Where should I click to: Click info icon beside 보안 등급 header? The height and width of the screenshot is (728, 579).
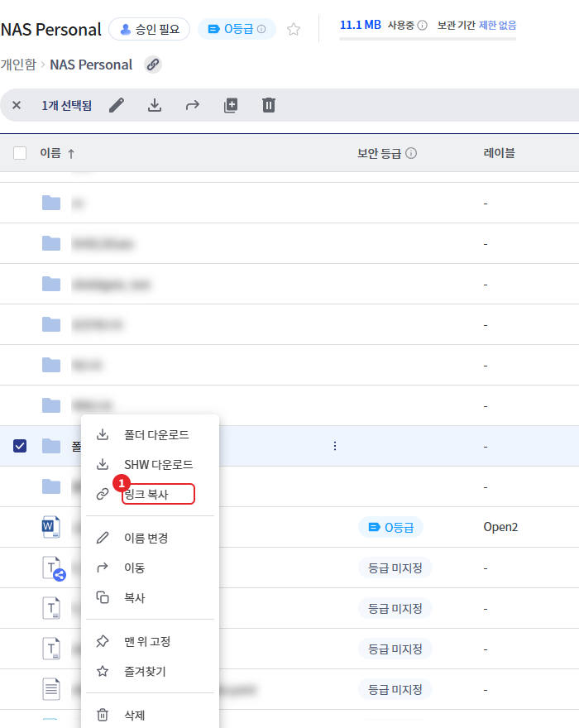coord(411,153)
